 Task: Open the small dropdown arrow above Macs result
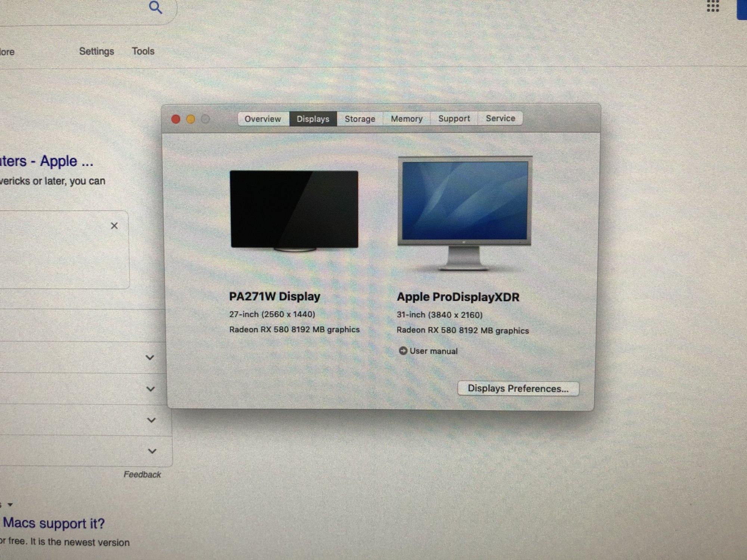10,505
